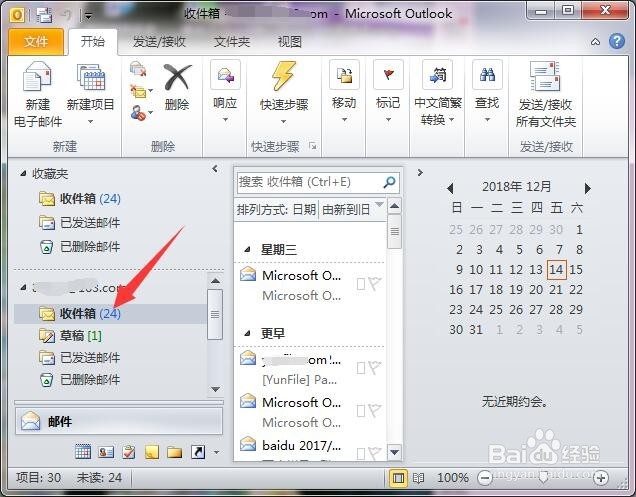Image resolution: width=636 pixels, height=497 pixels.
Task: Toggle category box on YunFile message
Action: [x=361, y=368]
